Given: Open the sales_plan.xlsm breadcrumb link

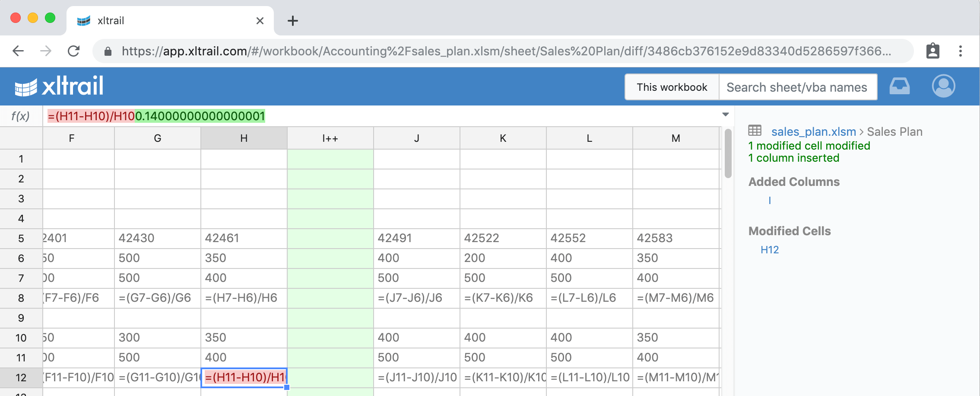Looking at the screenshot, I should (x=813, y=131).
